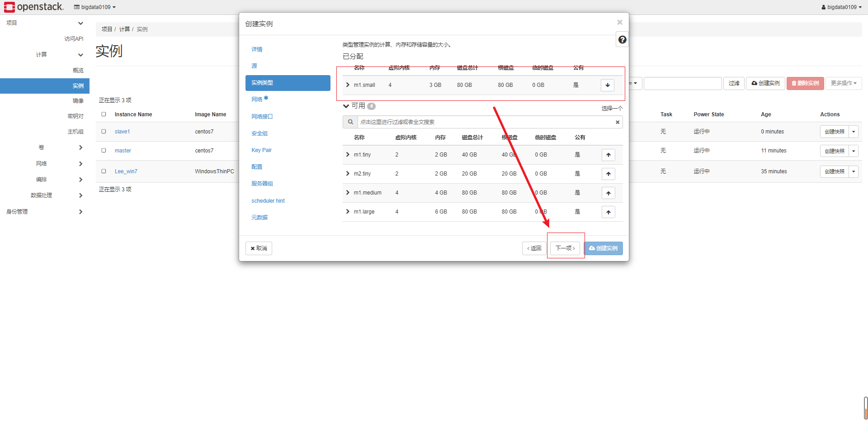Open the scheduler hint step

pyautogui.click(x=268, y=201)
